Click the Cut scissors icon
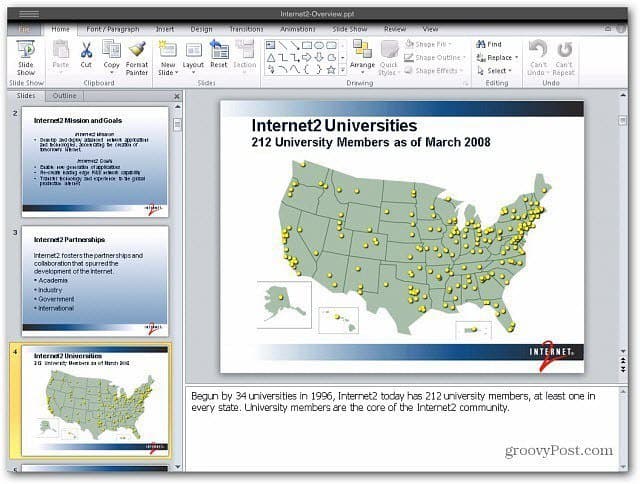 86,49
